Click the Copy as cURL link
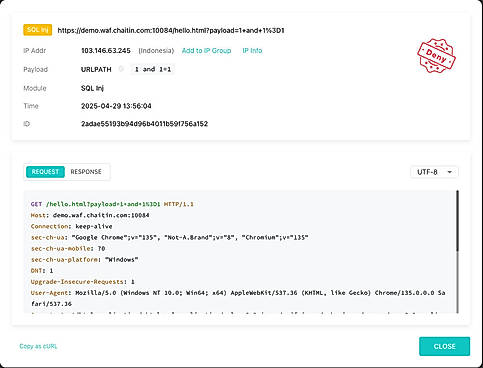 tap(38, 346)
